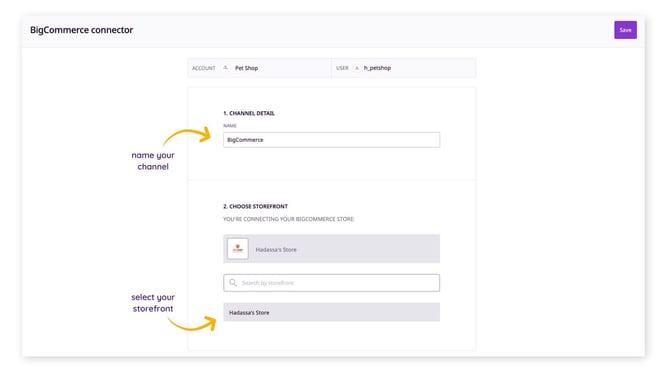Focus the channel Name input field
670x374 pixels.
tap(331, 140)
